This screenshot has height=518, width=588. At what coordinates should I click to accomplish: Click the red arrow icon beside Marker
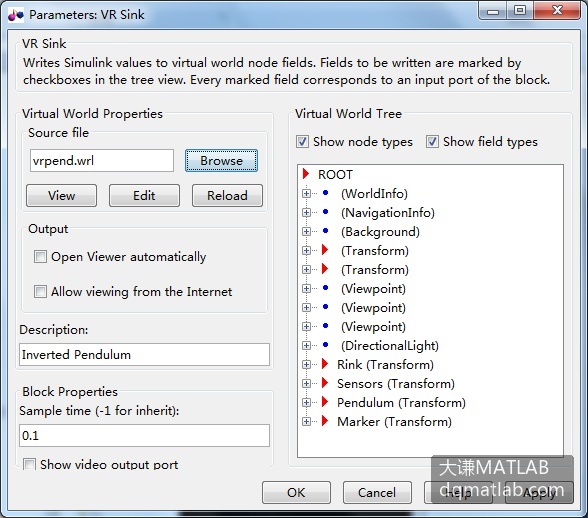coord(325,420)
